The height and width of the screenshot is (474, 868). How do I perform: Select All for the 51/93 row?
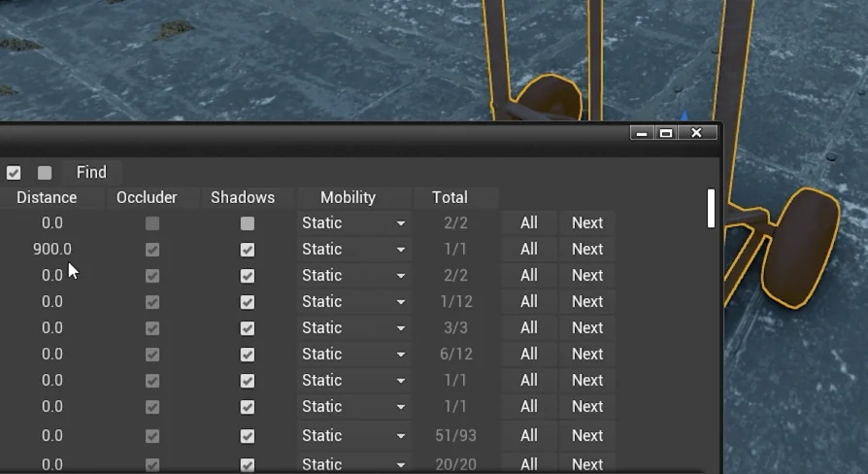point(528,435)
